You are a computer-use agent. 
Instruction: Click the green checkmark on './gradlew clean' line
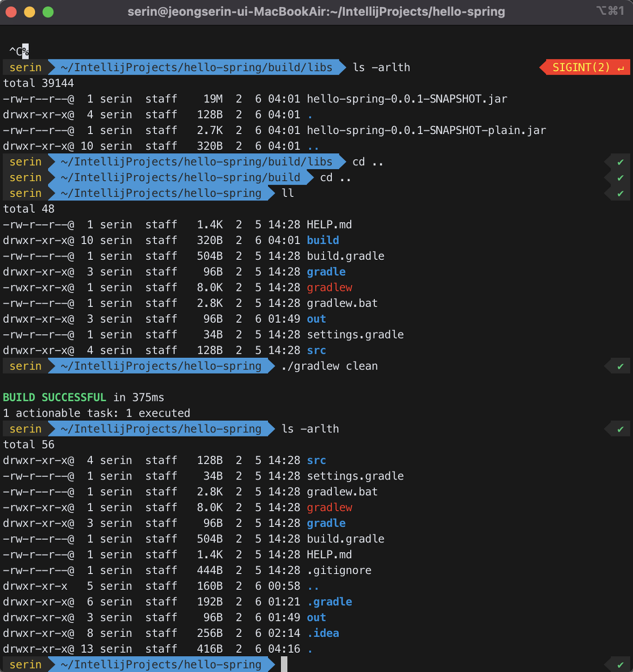tap(620, 367)
